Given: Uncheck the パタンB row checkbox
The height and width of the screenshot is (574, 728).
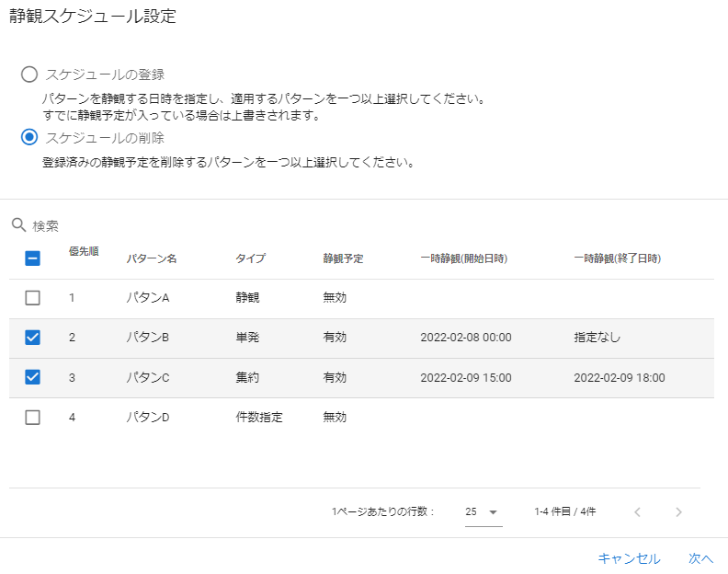Looking at the screenshot, I should pyautogui.click(x=32, y=338).
